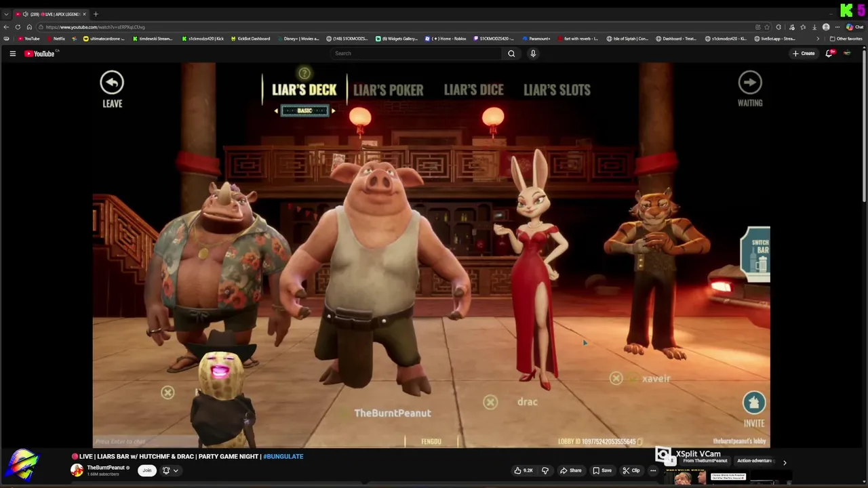Click the TheBurntPeanut player name label

pyautogui.click(x=392, y=413)
